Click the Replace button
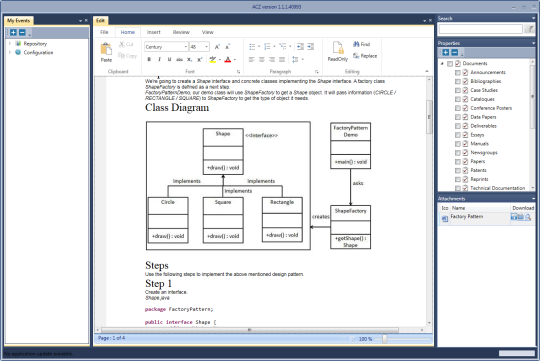 coord(365,56)
